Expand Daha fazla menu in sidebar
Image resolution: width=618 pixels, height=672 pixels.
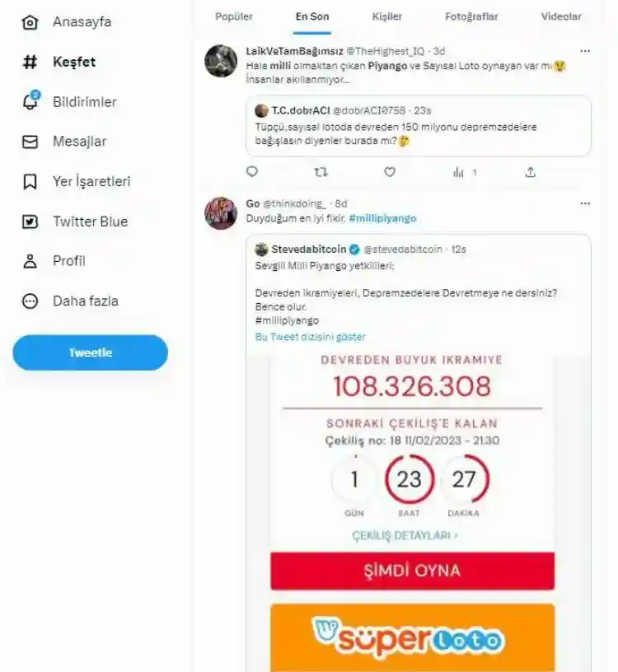pyautogui.click(x=30, y=301)
